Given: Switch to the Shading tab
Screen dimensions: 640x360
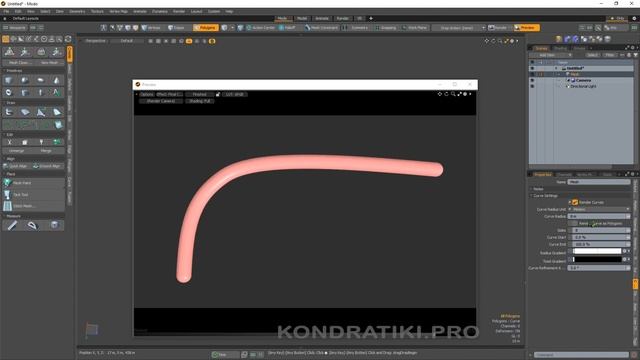Looking at the screenshot, I should tap(560, 48).
